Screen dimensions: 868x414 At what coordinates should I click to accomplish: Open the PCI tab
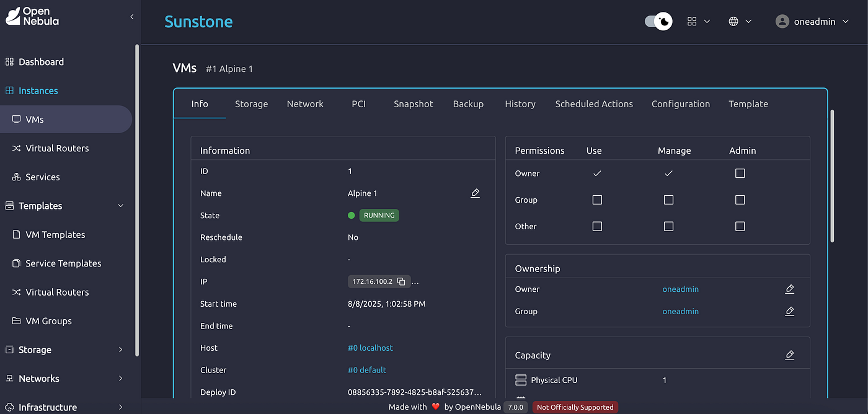pyautogui.click(x=358, y=104)
